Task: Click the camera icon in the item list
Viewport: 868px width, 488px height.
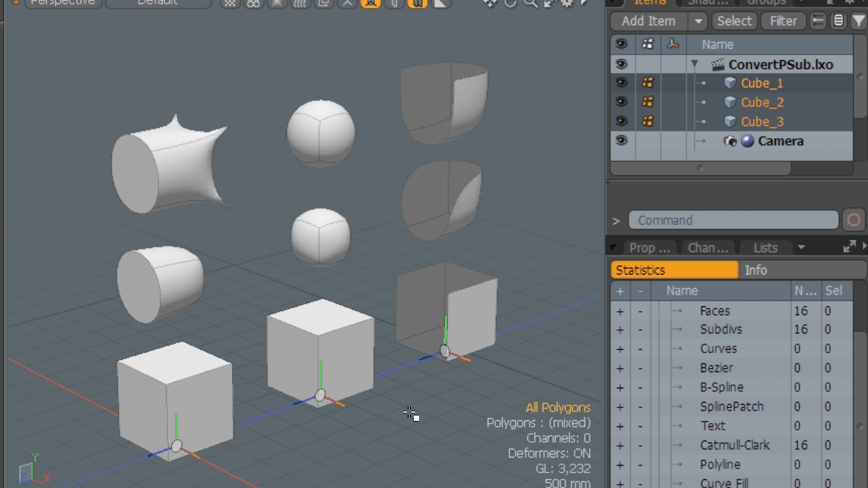Action: [x=730, y=141]
